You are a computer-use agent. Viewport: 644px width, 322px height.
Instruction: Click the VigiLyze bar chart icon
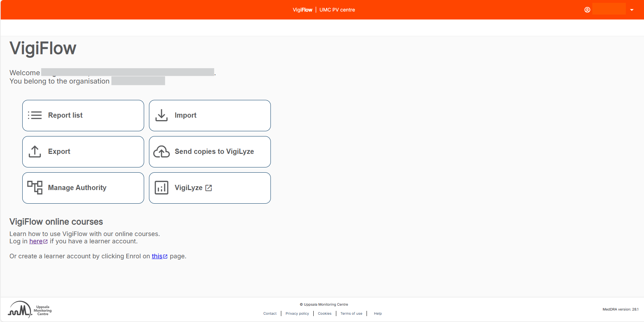pyautogui.click(x=162, y=188)
